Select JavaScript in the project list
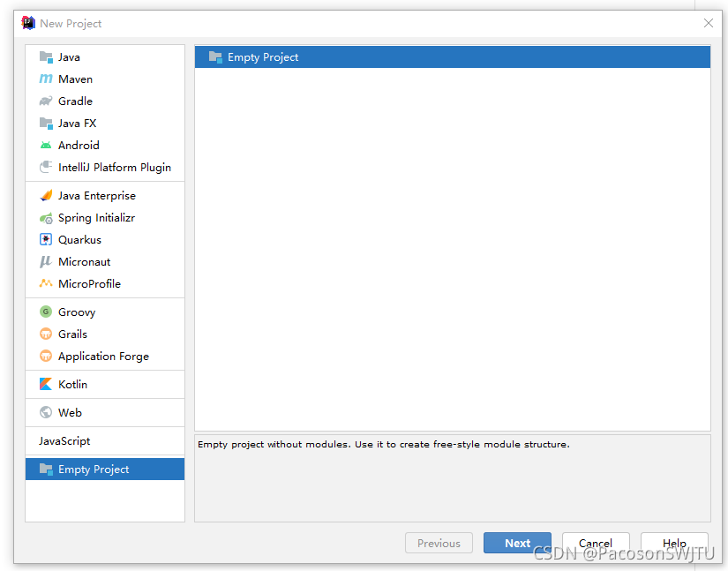This screenshot has width=728, height=571. click(64, 441)
